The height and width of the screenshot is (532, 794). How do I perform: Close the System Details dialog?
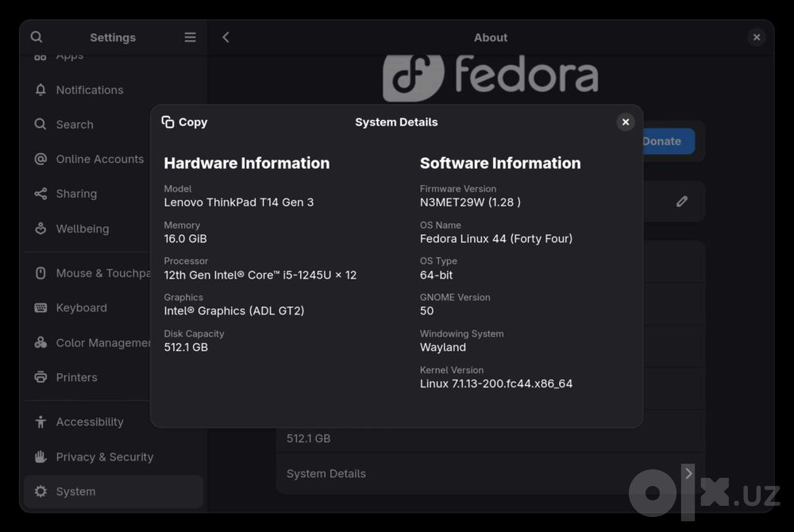coord(626,122)
